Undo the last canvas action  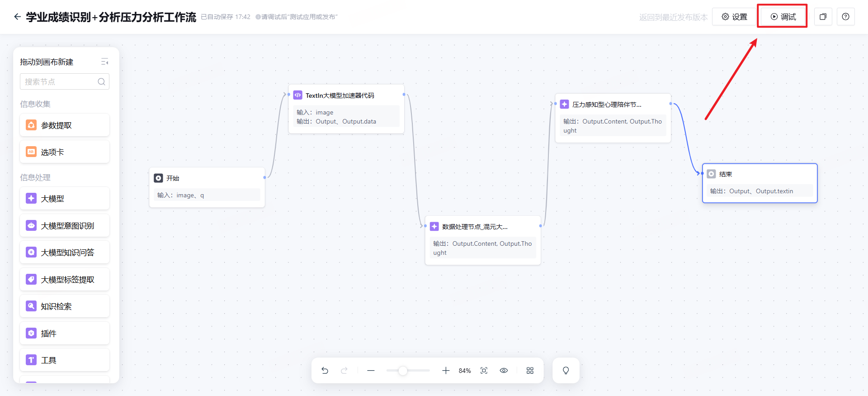coord(325,371)
